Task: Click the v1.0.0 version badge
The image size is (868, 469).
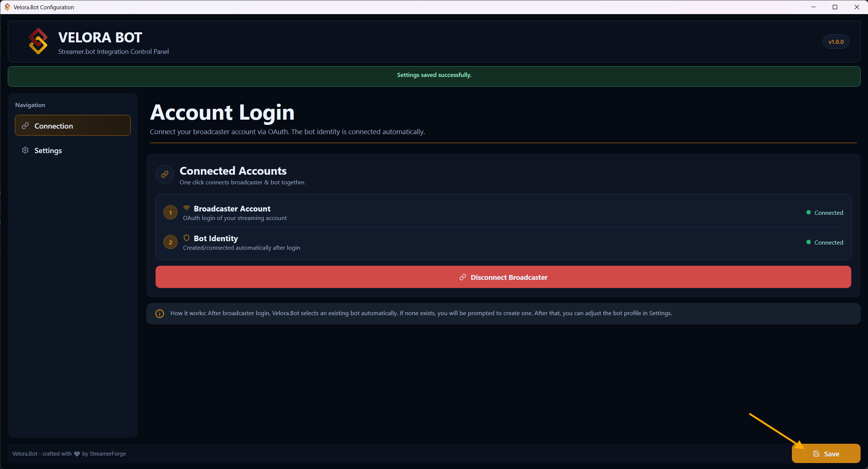Action: pyautogui.click(x=836, y=42)
